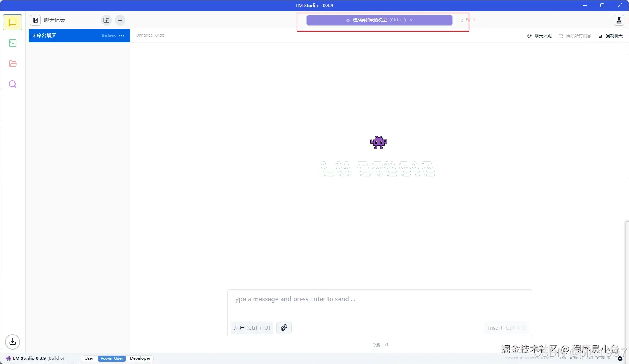Click the Insert (Ctrl + I) button
This screenshot has height=364, width=629.
[507, 328]
